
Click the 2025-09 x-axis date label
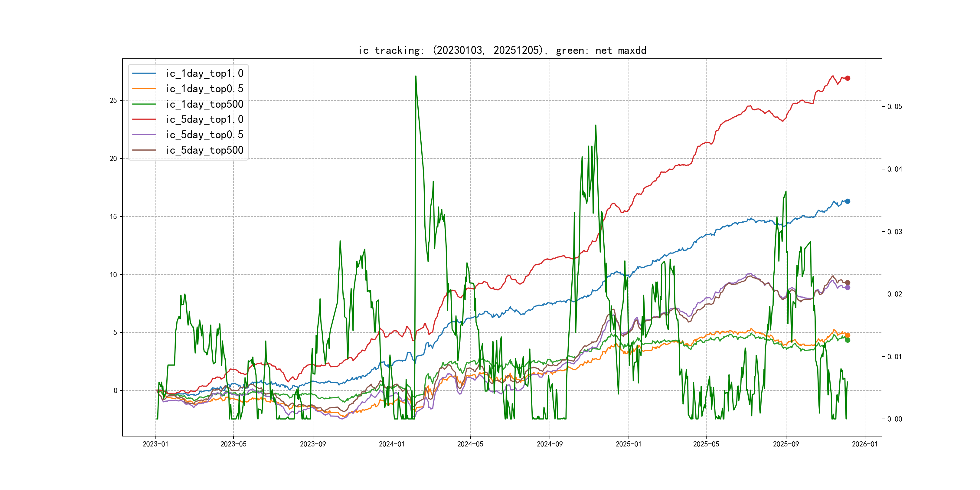[x=786, y=444]
